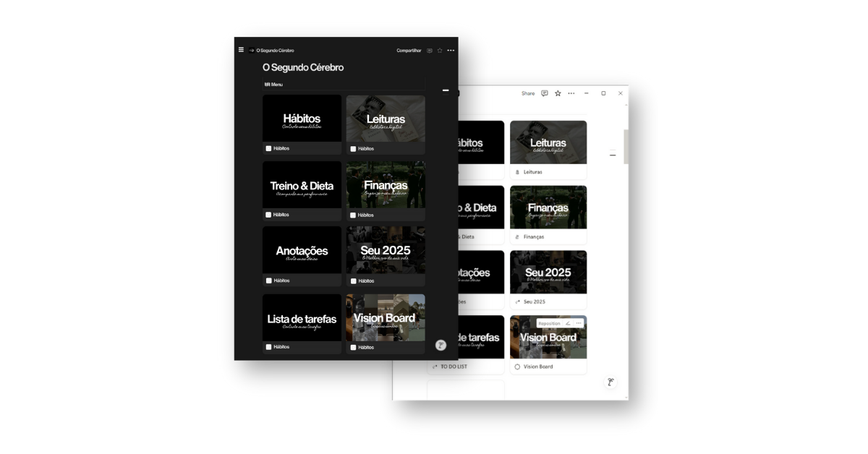The width and height of the screenshot is (868, 454).
Task: Click the pencil edit icon on Vision Board cover
Action: click(568, 324)
